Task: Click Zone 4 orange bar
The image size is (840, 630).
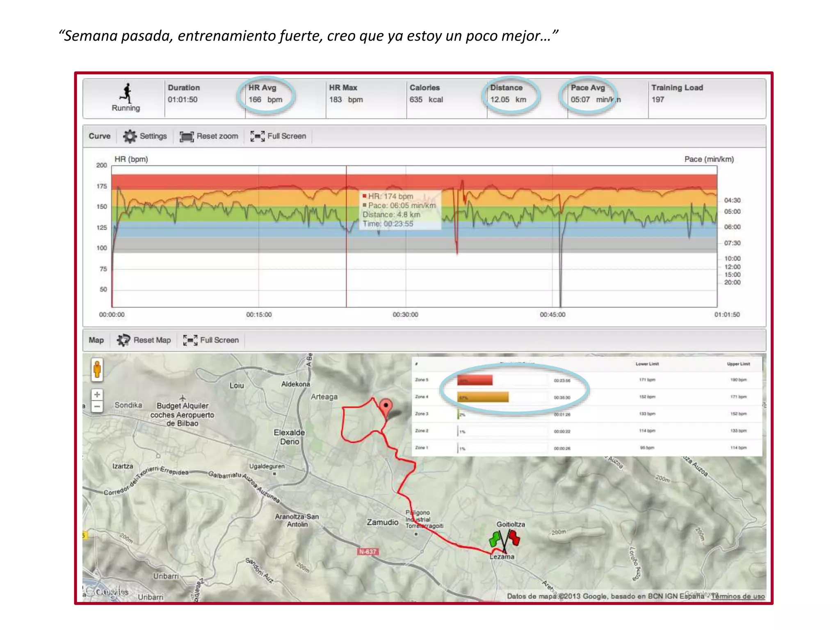Action: (x=483, y=397)
